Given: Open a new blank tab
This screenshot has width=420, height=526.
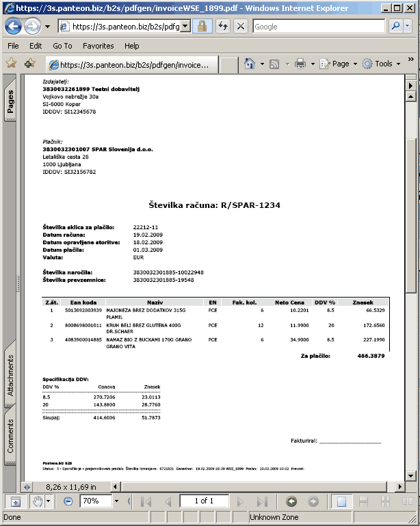Looking at the screenshot, I should (228, 65).
